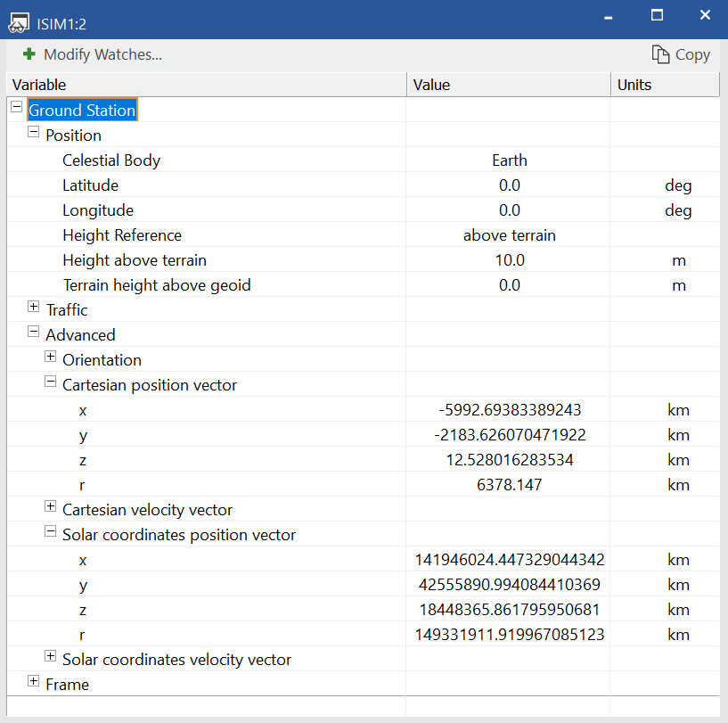Maximize the ISIM1:2 window

(x=658, y=15)
